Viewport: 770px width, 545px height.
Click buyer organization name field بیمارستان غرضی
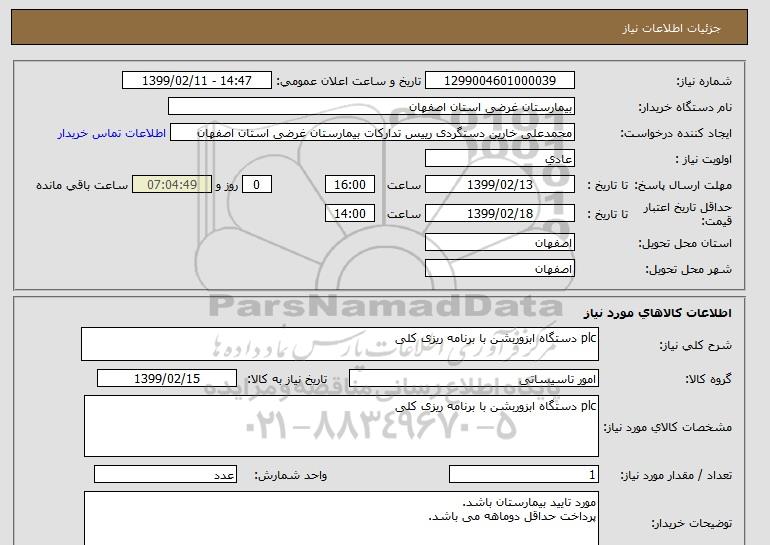pos(371,107)
